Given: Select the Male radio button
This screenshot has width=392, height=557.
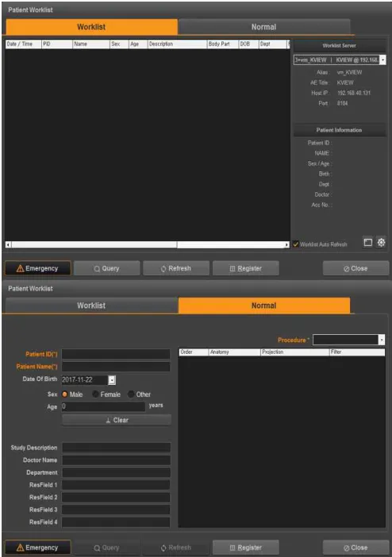Looking at the screenshot, I should 65,394.
